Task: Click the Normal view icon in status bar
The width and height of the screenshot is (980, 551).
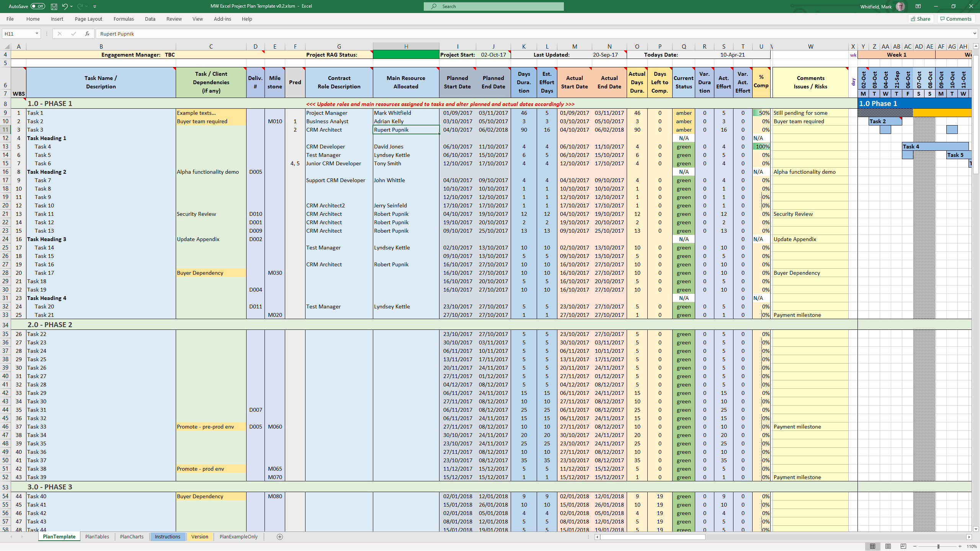Action: (x=871, y=546)
